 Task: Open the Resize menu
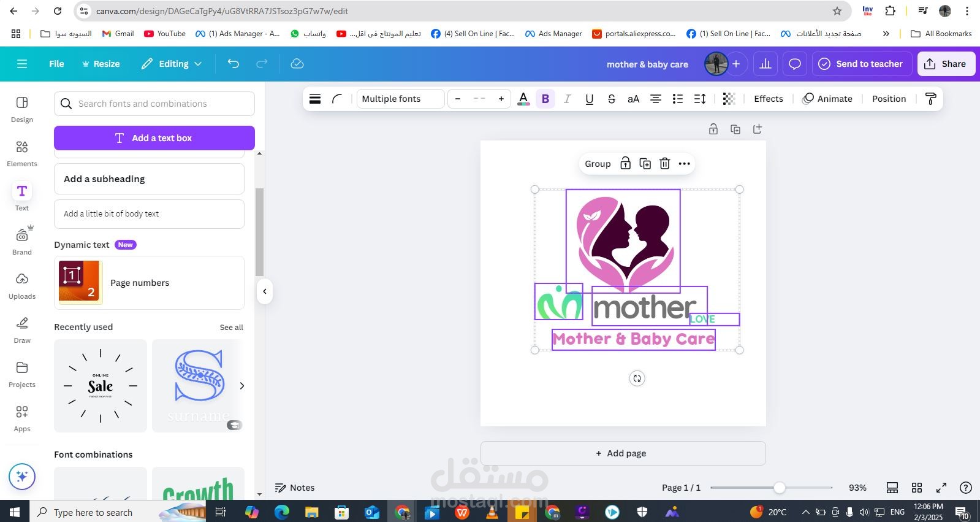pos(101,64)
